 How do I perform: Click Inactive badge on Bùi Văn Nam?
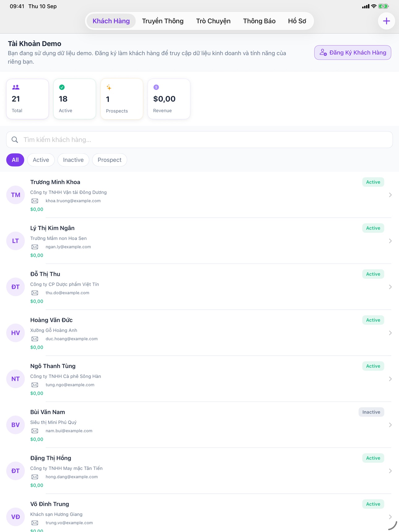pos(371,412)
